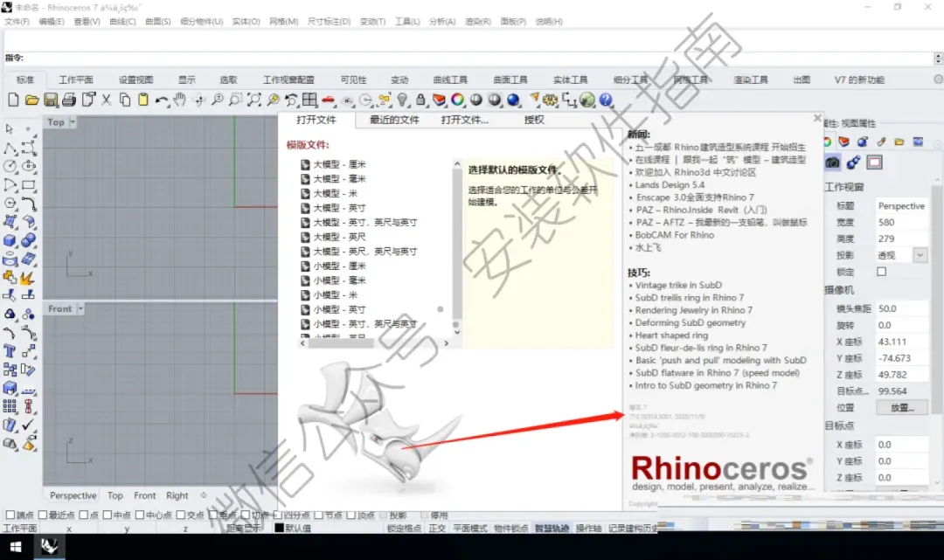Click the New file icon in the toolbar
This screenshot has width=944, height=560.
[13, 100]
